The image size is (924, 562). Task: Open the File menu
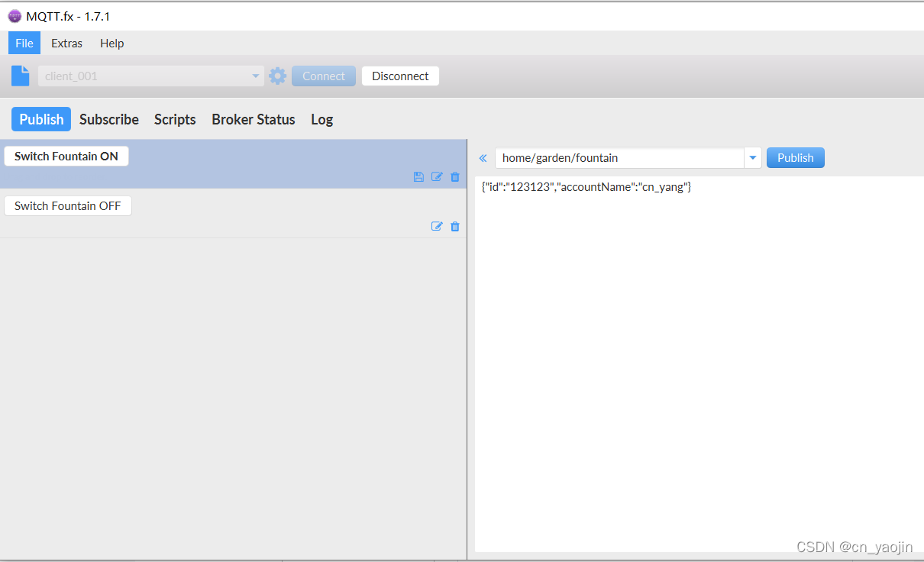tap(24, 44)
